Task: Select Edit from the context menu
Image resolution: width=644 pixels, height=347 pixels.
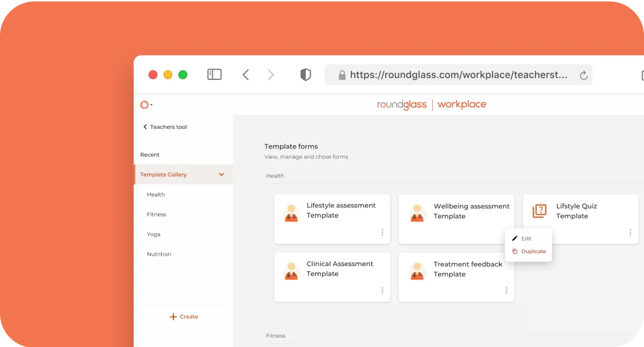Action: coord(526,238)
